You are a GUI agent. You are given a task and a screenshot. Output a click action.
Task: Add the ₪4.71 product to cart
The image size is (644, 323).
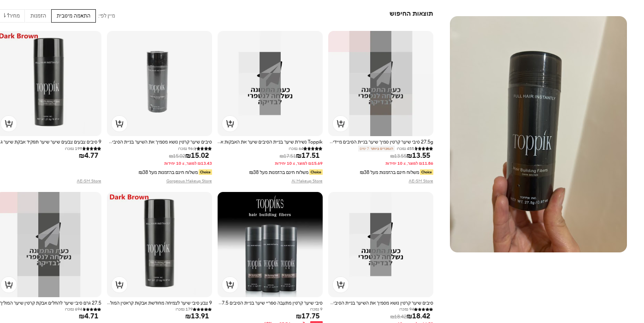[x=9, y=285]
